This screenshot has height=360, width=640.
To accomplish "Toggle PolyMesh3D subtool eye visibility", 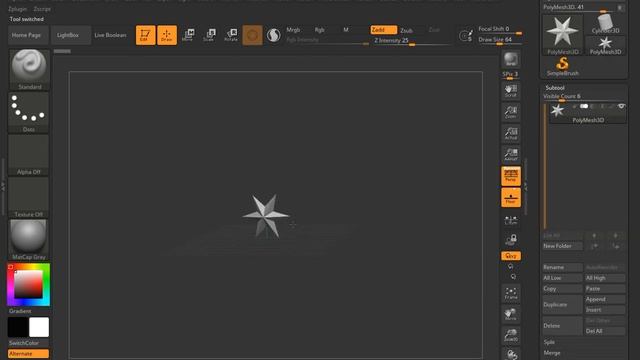I will [621, 107].
